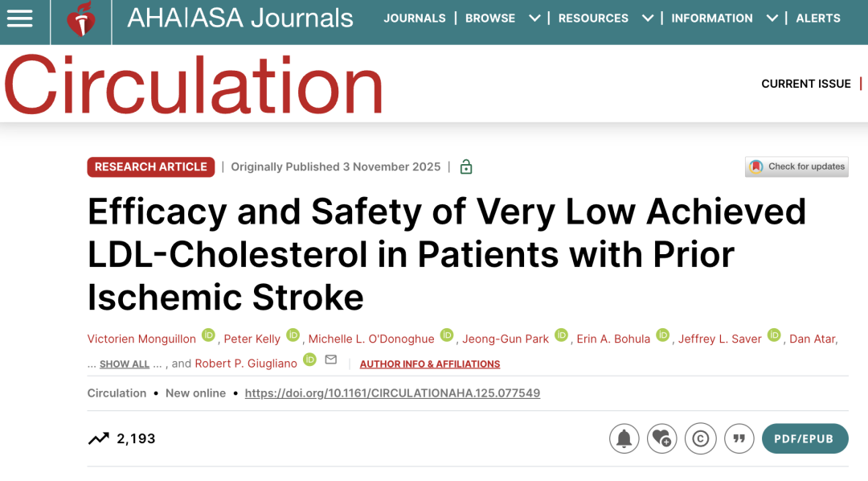Open the JOURNALS menu item
Screen dimensions: 868x481
(x=415, y=18)
